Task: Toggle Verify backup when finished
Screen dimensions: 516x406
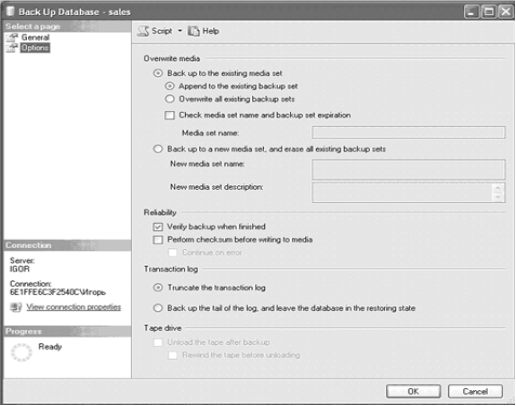Action: pos(158,227)
